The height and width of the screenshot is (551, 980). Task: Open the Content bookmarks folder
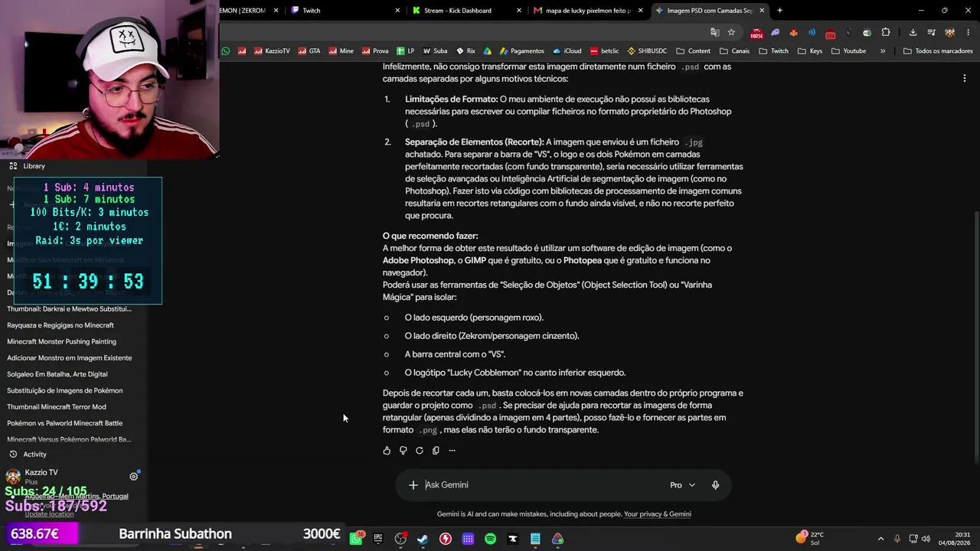(x=692, y=51)
